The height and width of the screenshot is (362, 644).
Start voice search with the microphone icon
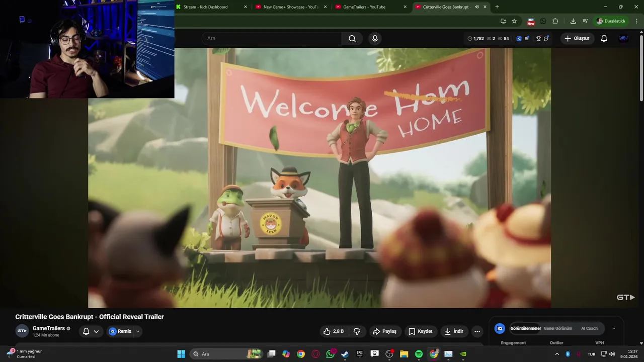pos(375,38)
